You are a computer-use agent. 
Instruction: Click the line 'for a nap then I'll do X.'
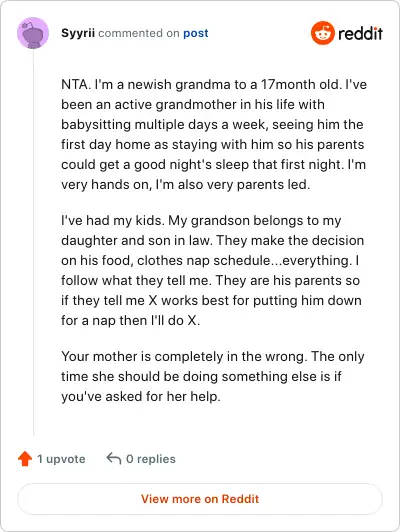(131, 320)
